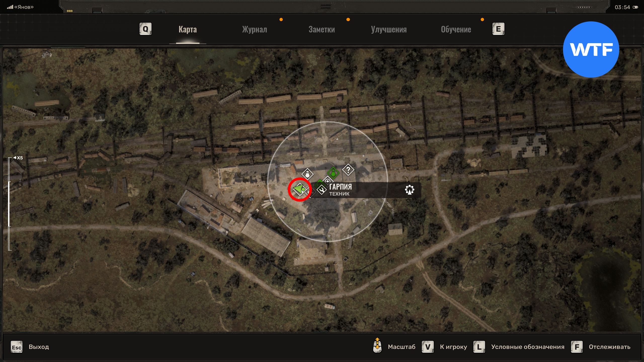The image size is (644, 362).
Task: Click the battery indicator in the status bar
Action: tap(635, 7)
